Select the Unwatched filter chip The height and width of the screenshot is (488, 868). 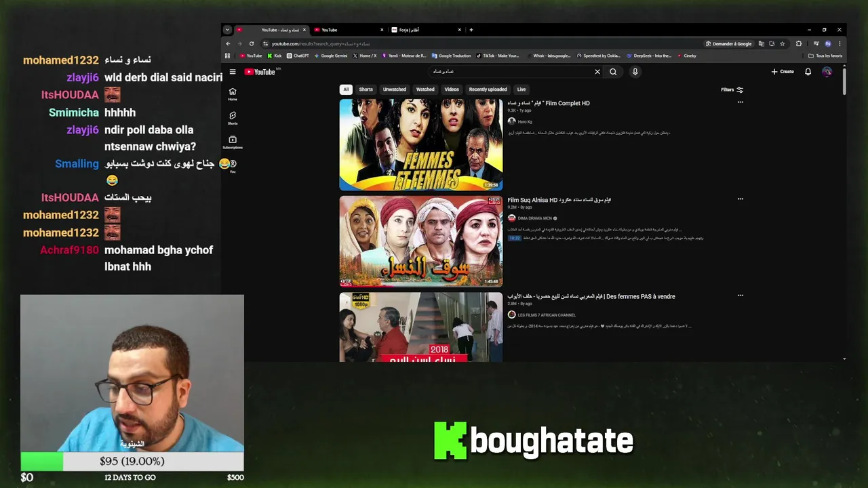pos(395,89)
